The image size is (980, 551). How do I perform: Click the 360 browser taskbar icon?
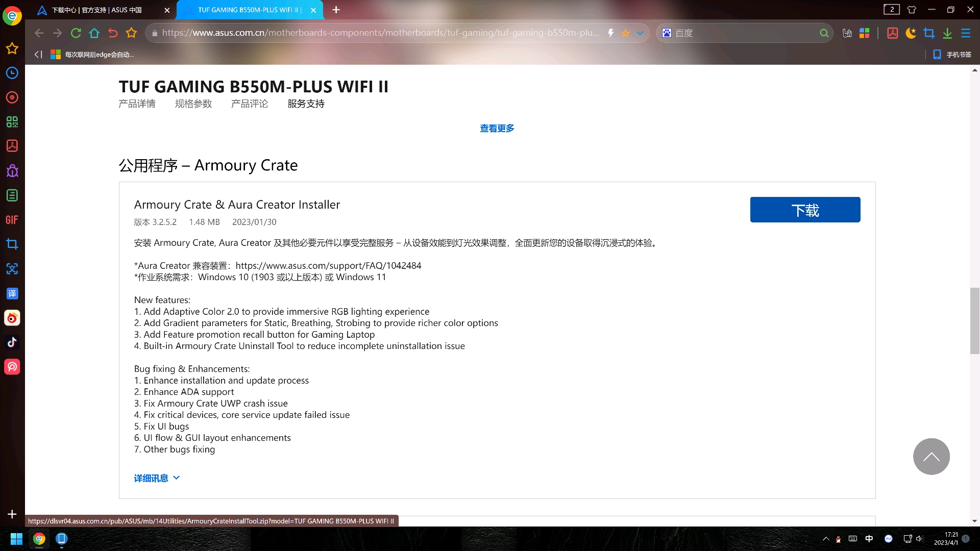click(x=39, y=539)
